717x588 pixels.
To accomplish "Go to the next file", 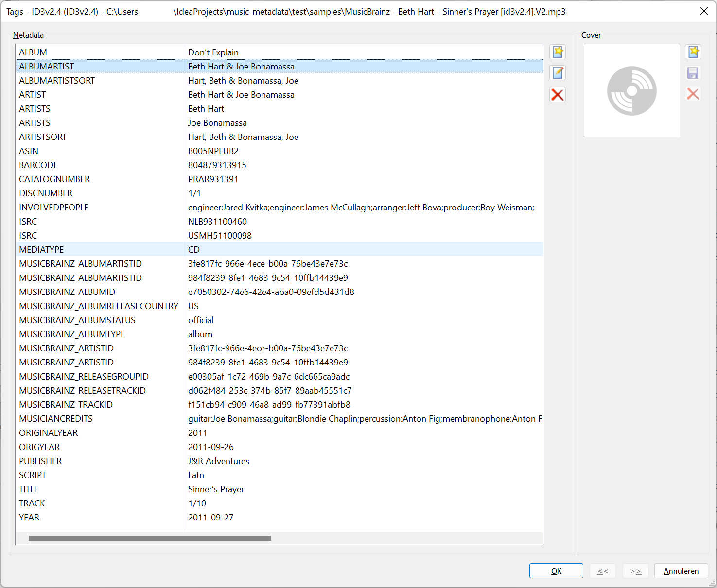I will (635, 571).
